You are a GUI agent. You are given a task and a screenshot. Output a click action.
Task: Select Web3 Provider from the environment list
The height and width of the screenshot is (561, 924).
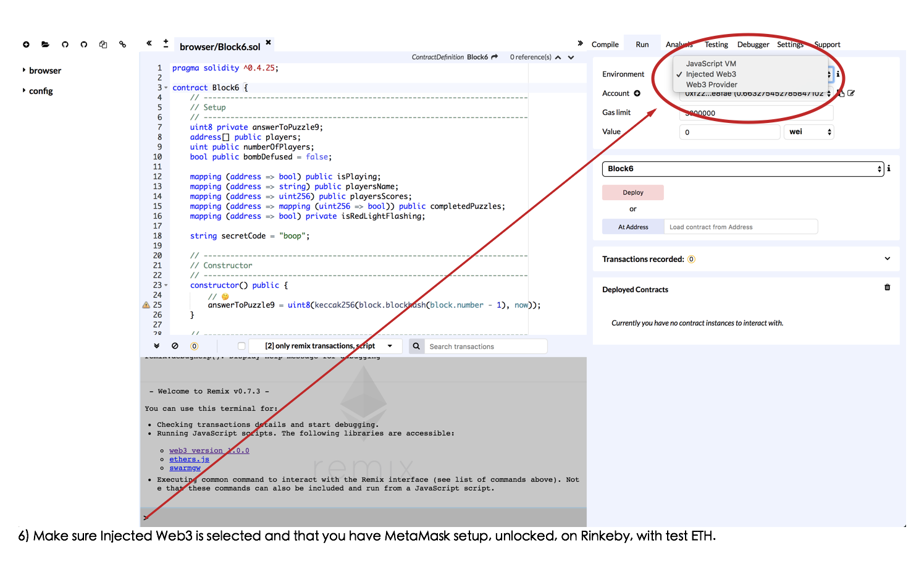pyautogui.click(x=712, y=85)
